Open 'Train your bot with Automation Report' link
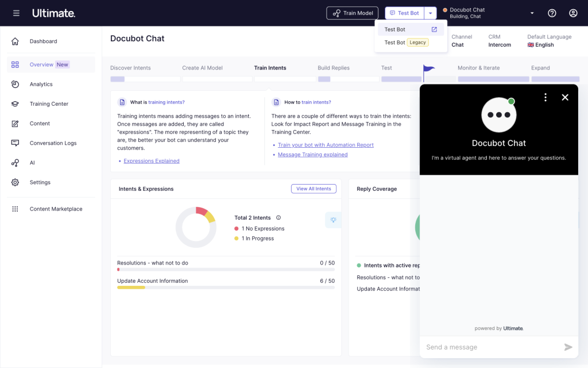Image resolution: width=588 pixels, height=368 pixels. pos(326,145)
